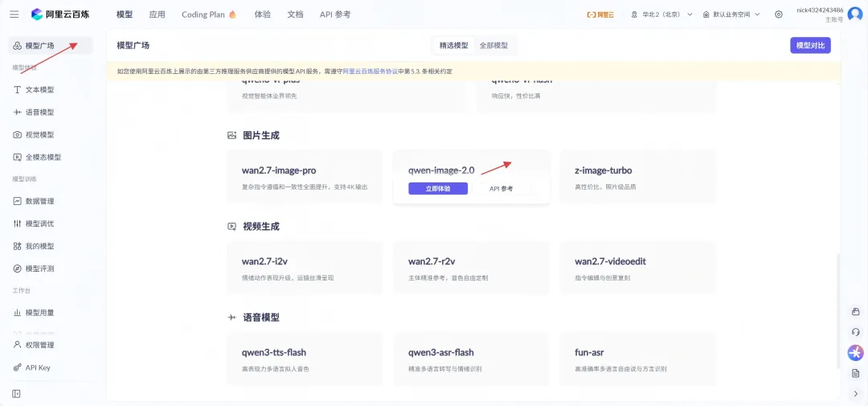The width and height of the screenshot is (868, 406).
Task: Click the 我的模型 grid icon
Action: (x=17, y=246)
